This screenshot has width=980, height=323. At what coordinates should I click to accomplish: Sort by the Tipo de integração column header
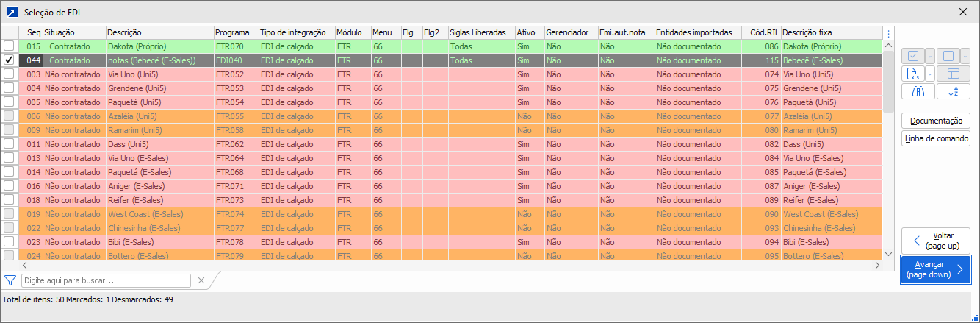(297, 33)
